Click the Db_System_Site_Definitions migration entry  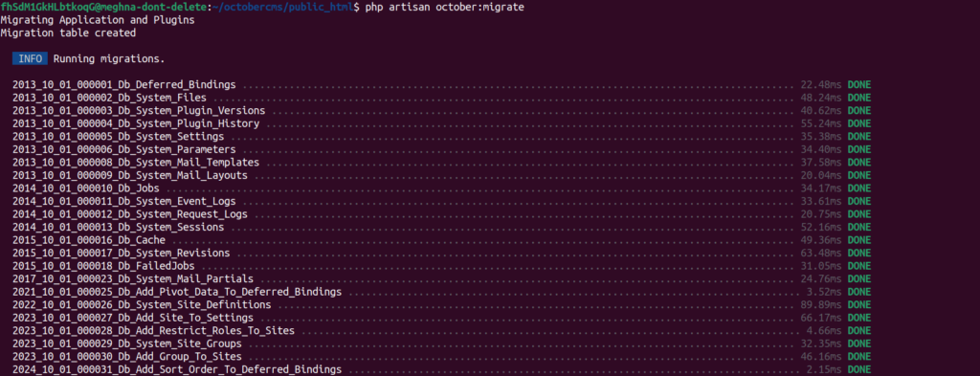pos(142,305)
